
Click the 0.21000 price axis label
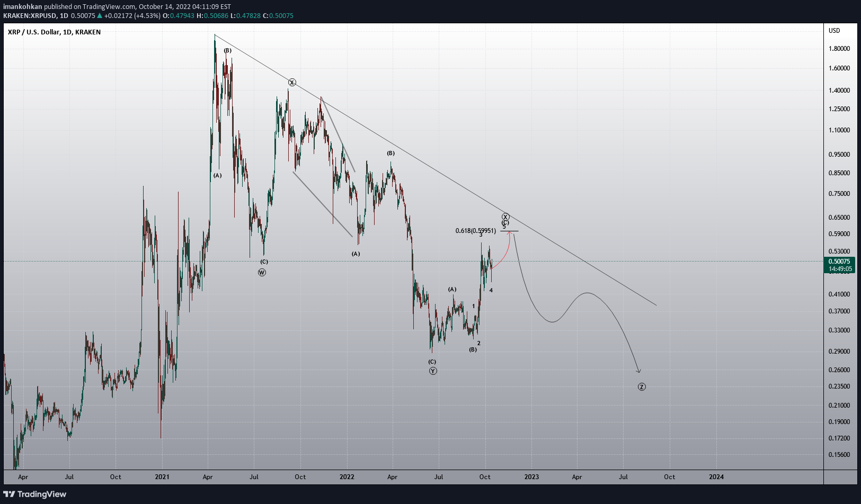839,406
